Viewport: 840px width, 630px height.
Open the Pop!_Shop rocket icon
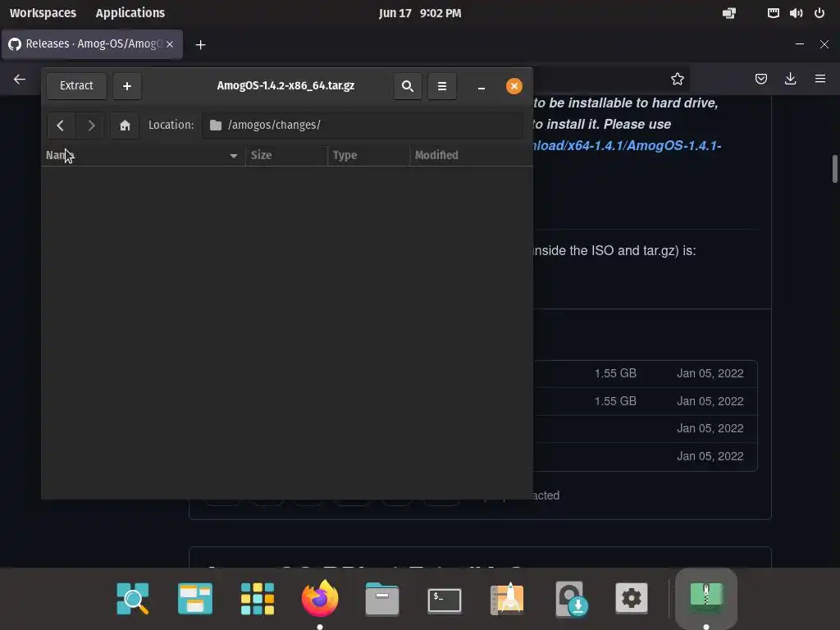507,598
